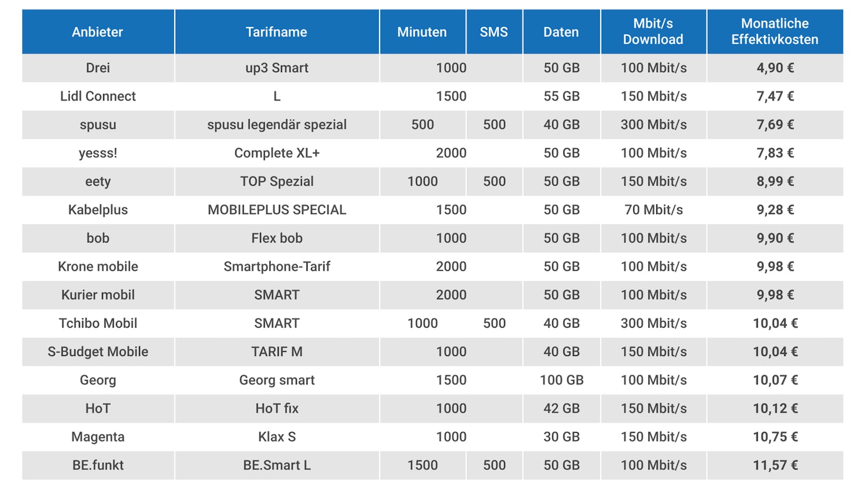868x488 pixels.
Task: Click the 100 GB data cell
Action: point(561,381)
